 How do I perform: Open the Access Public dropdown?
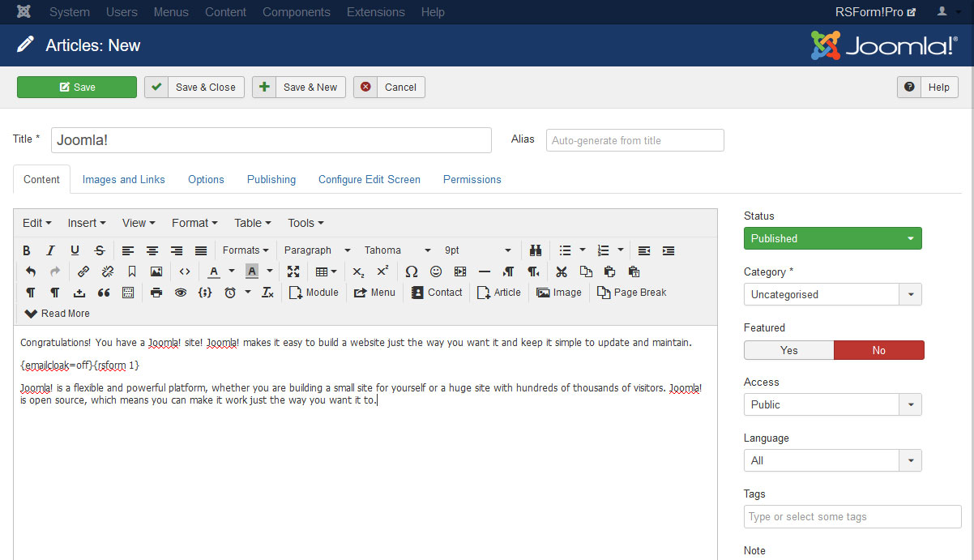click(x=833, y=404)
